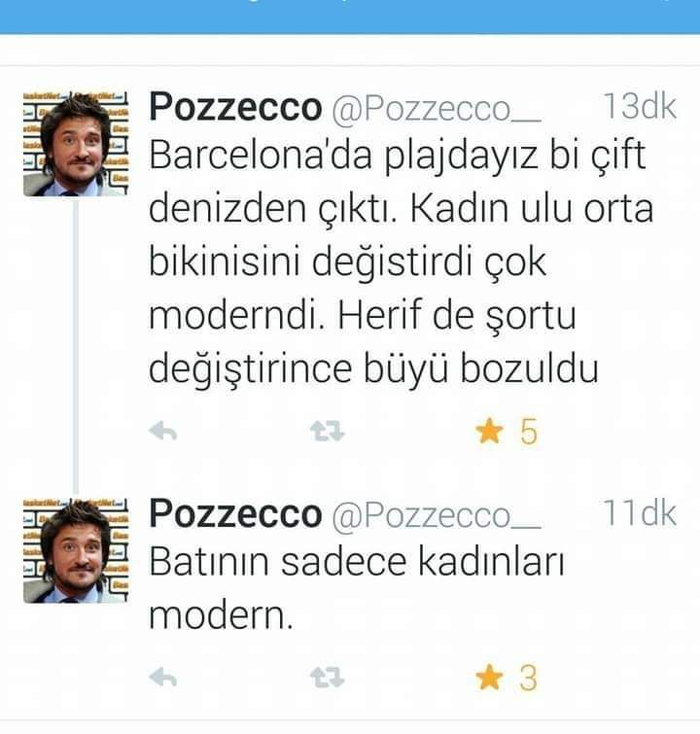Open the favorite count 5
The image size is (700, 734).
529,431
